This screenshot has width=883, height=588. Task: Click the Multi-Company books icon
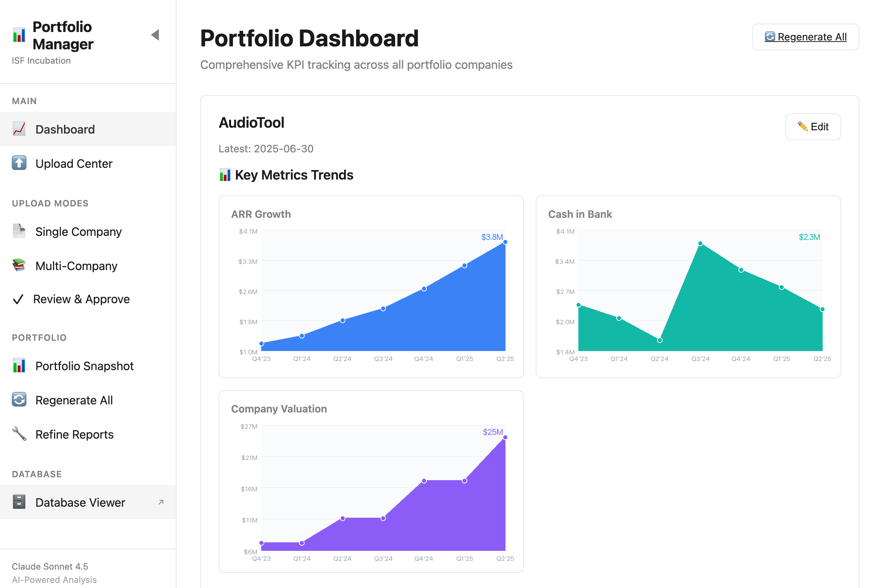[19, 265]
